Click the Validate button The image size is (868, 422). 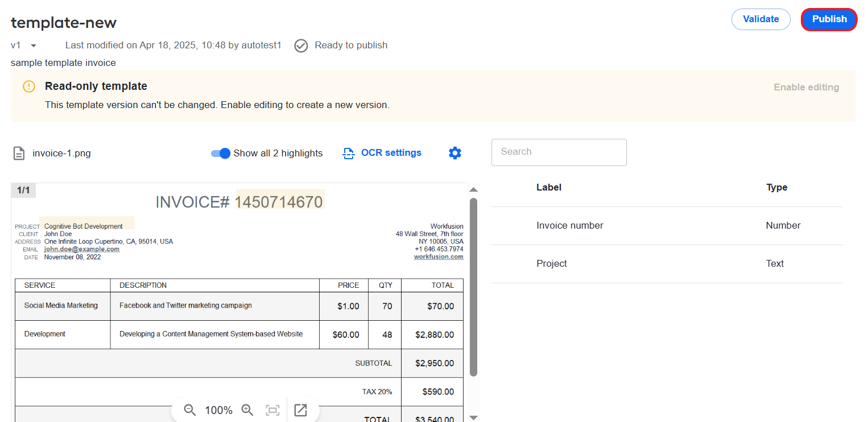point(760,19)
